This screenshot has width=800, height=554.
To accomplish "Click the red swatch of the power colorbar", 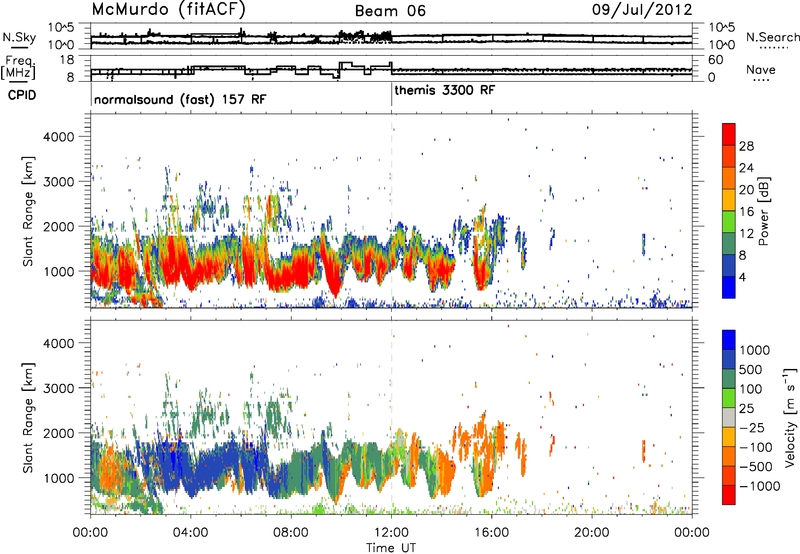I will coord(729,134).
